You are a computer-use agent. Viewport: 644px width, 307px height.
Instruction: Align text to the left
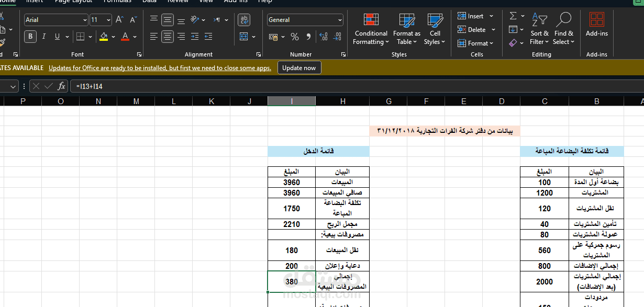[x=154, y=37]
